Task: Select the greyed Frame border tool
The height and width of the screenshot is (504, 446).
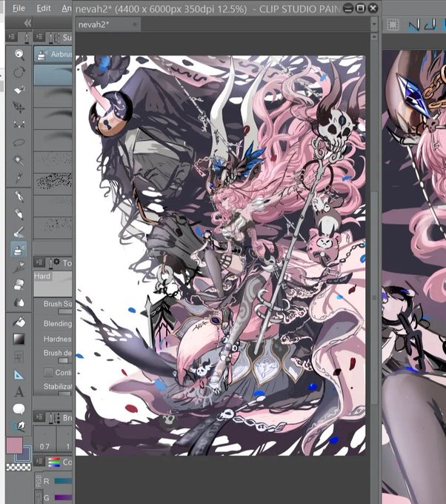Action: 19,357
